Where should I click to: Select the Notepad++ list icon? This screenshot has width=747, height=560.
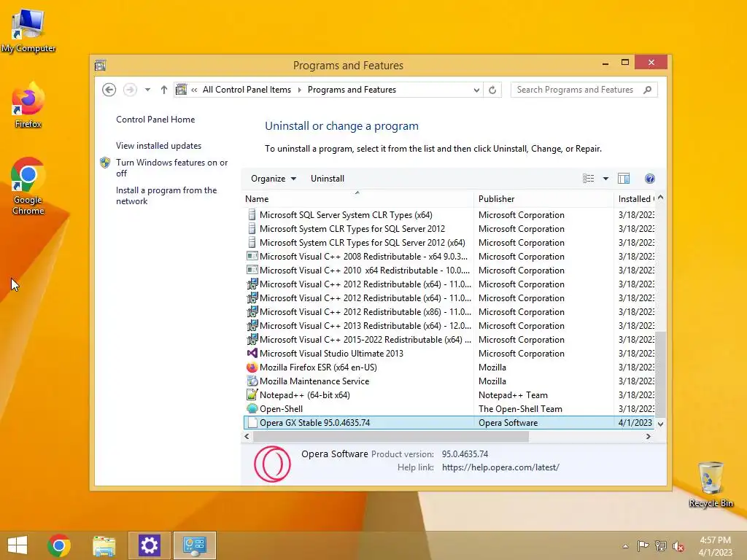(252, 394)
